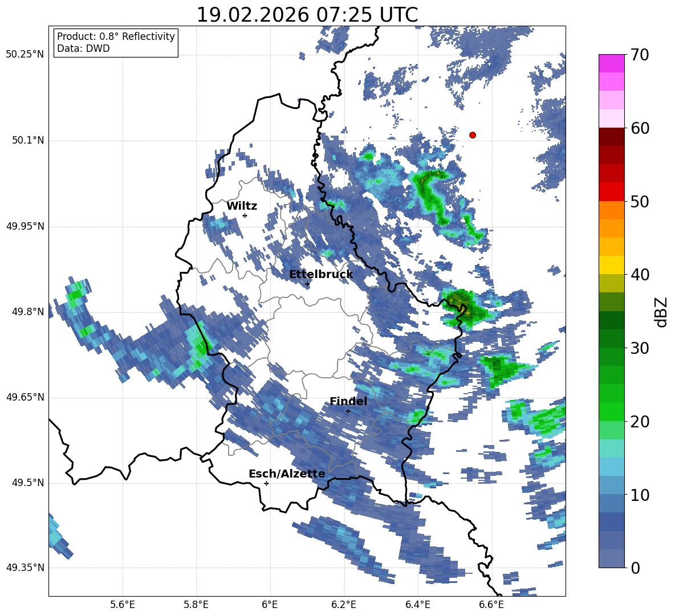The height and width of the screenshot is (616, 675).
Task: Click the 60 colorbar tick label
Action: click(x=639, y=128)
